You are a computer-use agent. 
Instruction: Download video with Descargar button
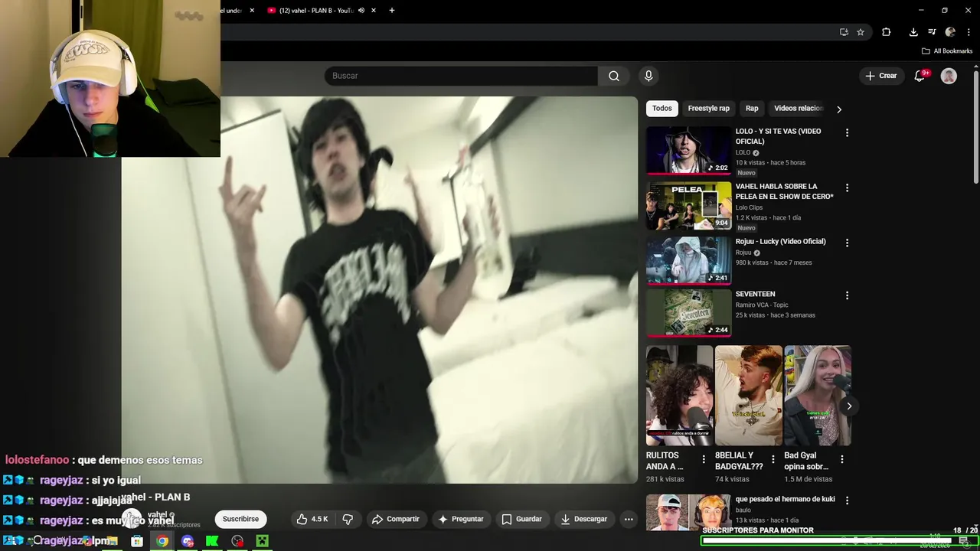coord(583,519)
